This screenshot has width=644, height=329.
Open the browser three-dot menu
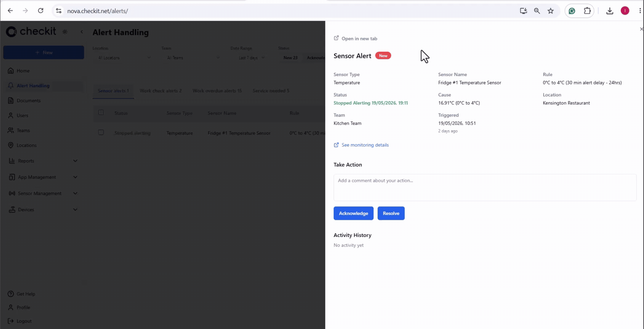point(640,11)
